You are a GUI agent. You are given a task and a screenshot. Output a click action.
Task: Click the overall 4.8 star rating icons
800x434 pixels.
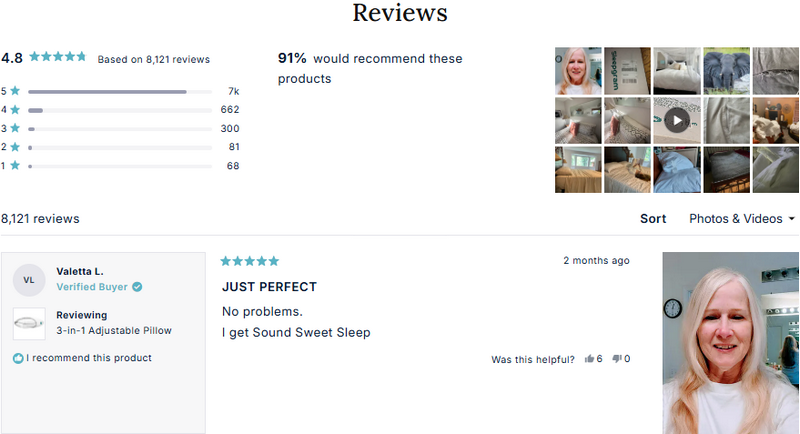coord(58,57)
